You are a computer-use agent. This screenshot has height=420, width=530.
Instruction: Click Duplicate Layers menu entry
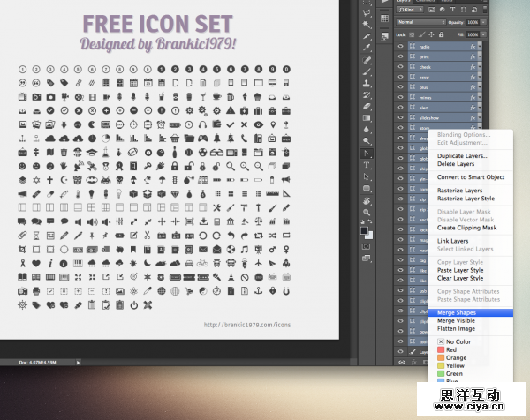click(x=461, y=156)
